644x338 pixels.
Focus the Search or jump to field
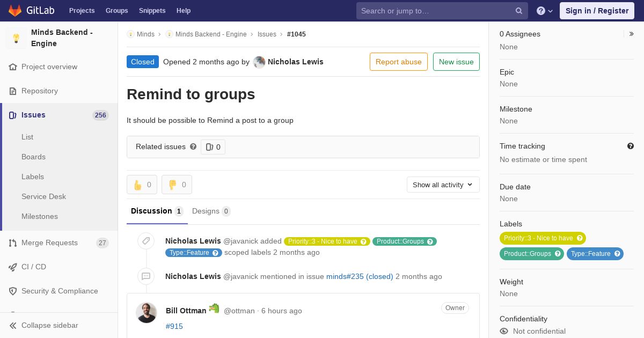(442, 11)
